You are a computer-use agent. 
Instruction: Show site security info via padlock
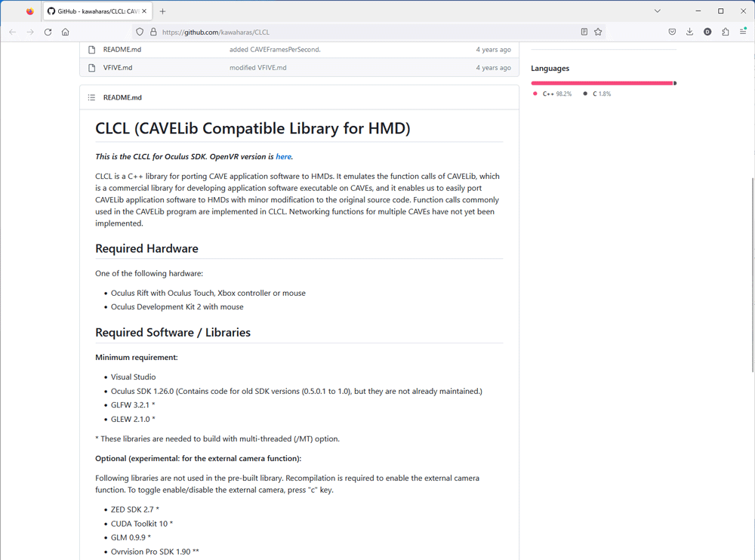[153, 32]
